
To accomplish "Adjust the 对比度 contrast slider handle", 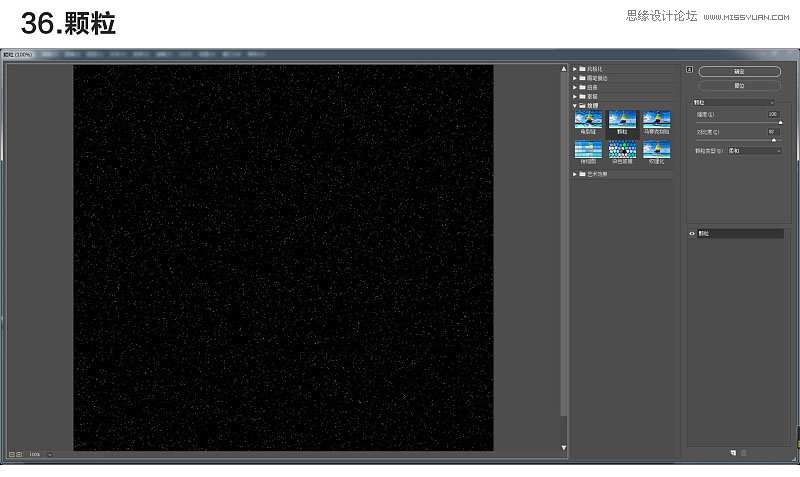I will [773, 140].
